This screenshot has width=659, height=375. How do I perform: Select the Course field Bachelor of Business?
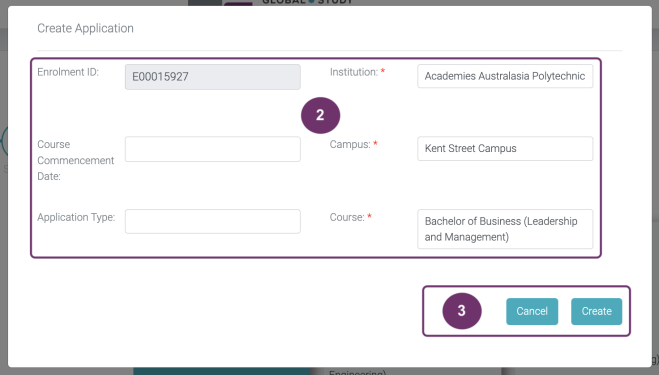(505, 229)
